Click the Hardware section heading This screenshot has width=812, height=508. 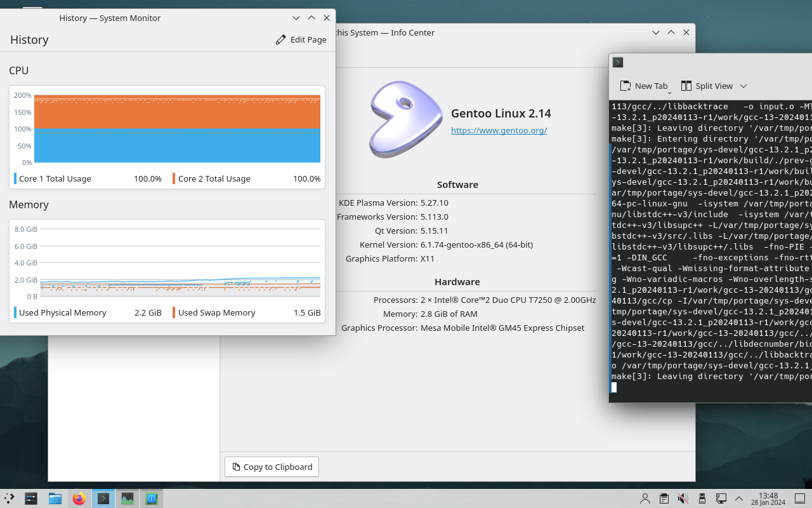point(457,282)
